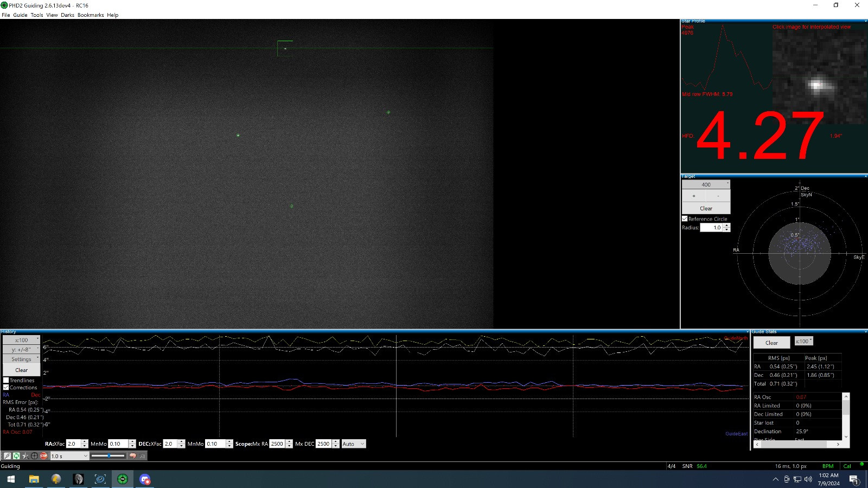Open the Darks menu
Screen dimensions: 868x488
click(x=67, y=15)
